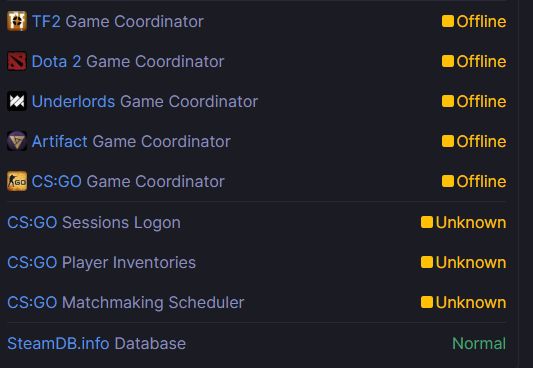Click the yellow status square beside TF2 Offline

coord(448,21)
